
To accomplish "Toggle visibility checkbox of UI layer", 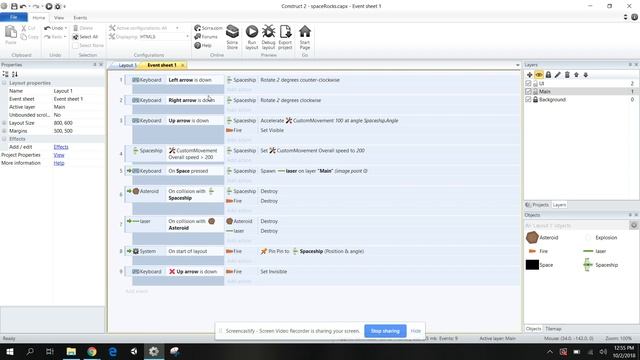I will click(528, 83).
